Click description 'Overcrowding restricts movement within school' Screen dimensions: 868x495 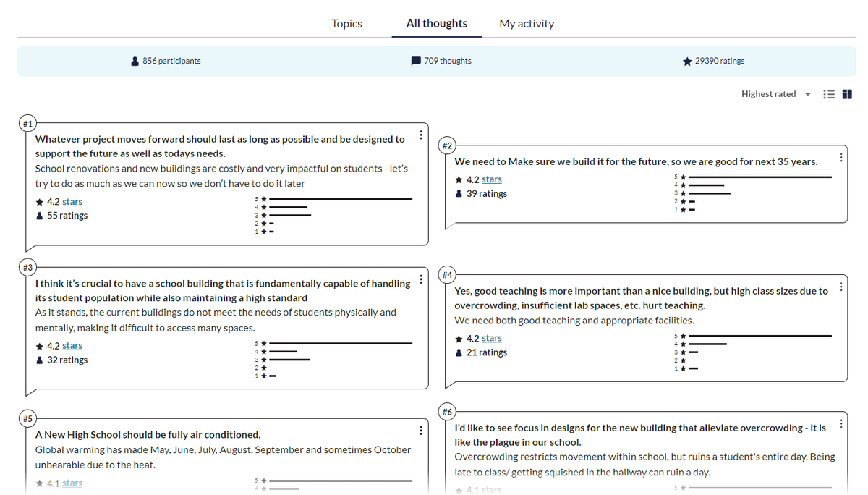(644, 465)
